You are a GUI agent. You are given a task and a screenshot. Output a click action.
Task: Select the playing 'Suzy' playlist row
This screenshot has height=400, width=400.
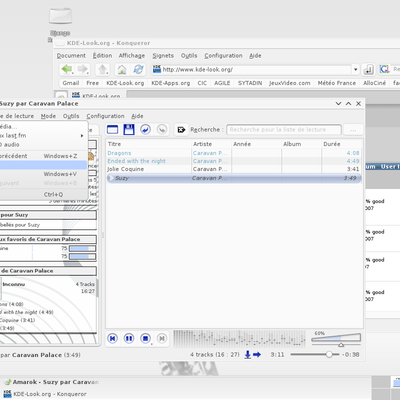234,178
